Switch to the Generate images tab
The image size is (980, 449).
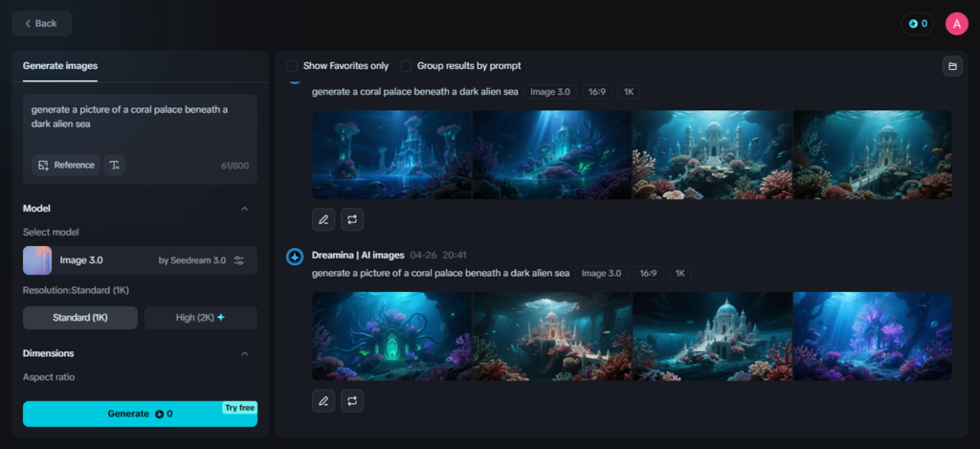pos(60,66)
